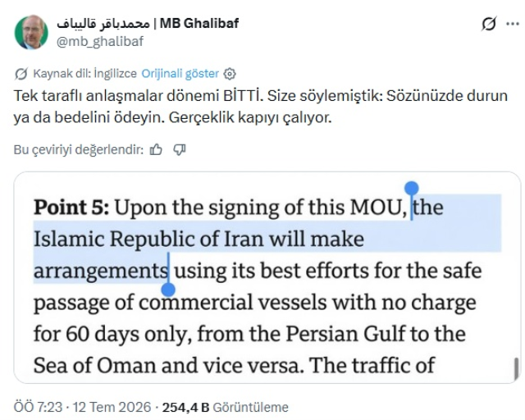Click MB Ghalibaf's profile avatar
The image size is (525, 420).
31,32
